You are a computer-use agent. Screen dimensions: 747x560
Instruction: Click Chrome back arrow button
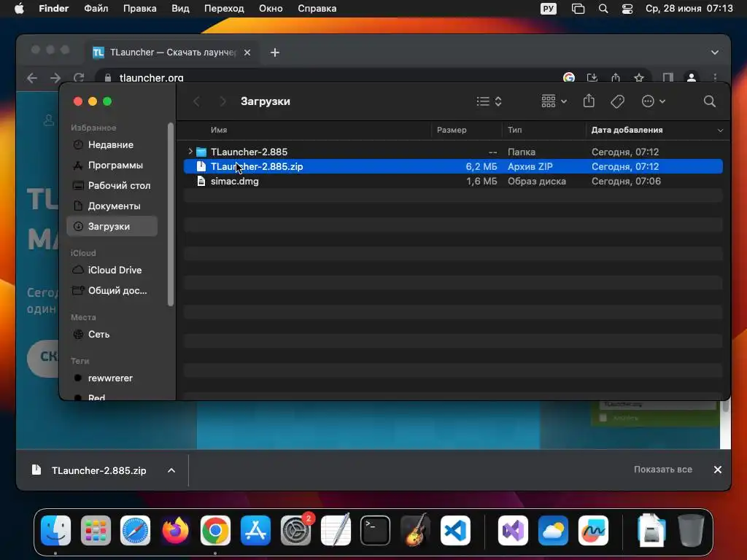click(x=32, y=77)
